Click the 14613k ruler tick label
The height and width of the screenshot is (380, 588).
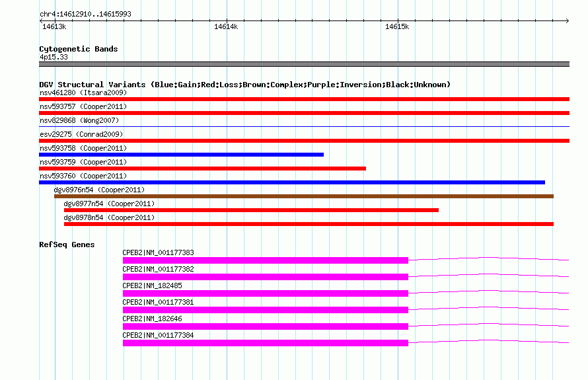54,26
